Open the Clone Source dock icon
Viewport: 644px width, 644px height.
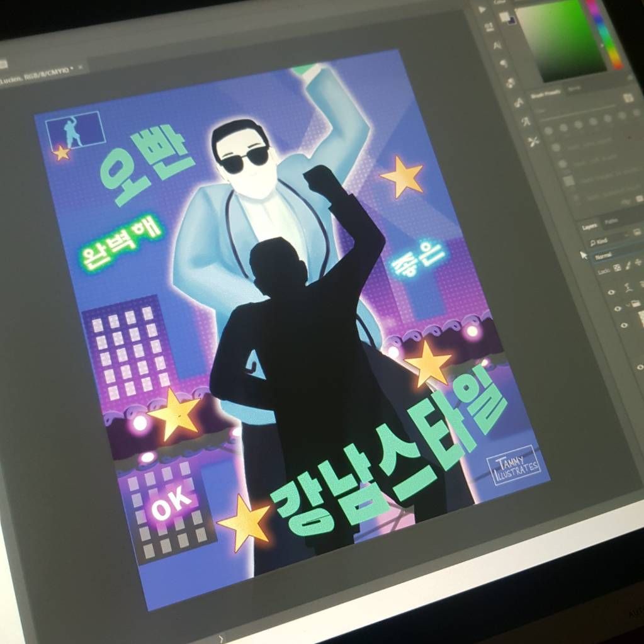pos(526,121)
